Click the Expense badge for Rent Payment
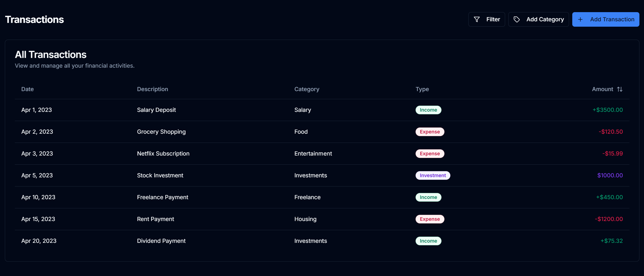 (430, 219)
